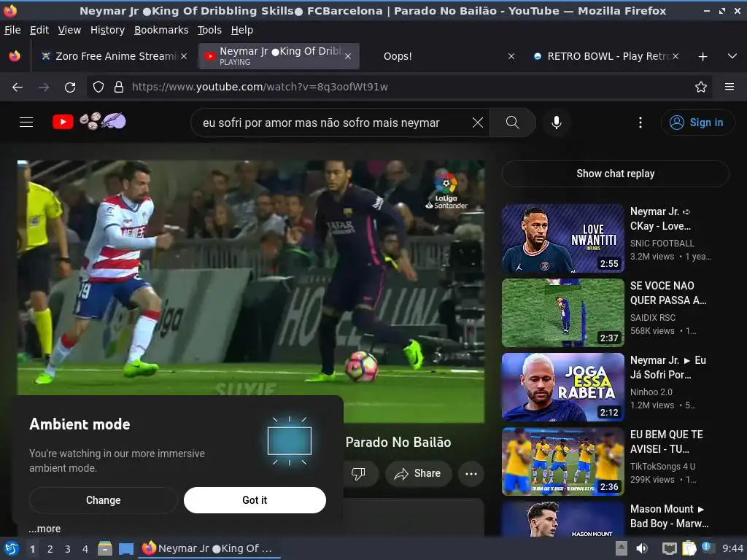Bookmark this page with the star
This screenshot has height=560, width=747.
700,87
